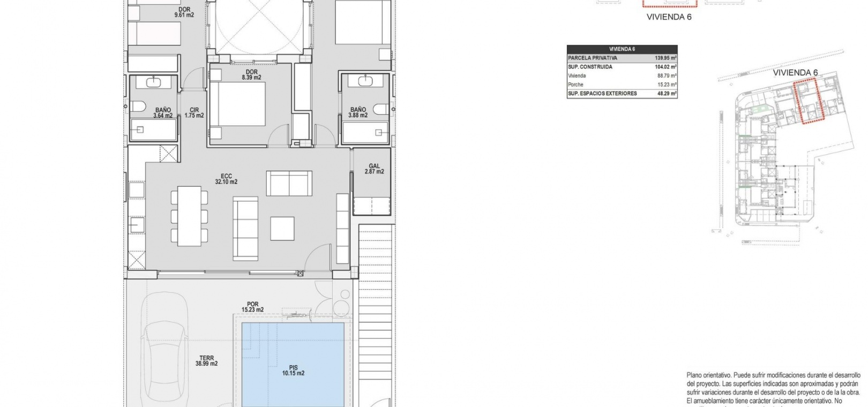Select the two-seater sofa near ECC label
Screen dimensions: 868x407
pyautogui.click(x=289, y=184)
